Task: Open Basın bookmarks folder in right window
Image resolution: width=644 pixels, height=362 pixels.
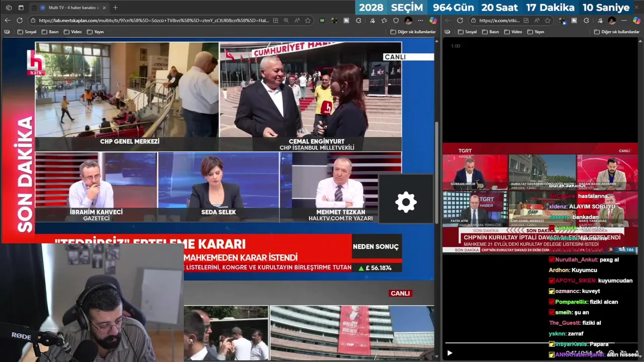Action: click(490, 32)
